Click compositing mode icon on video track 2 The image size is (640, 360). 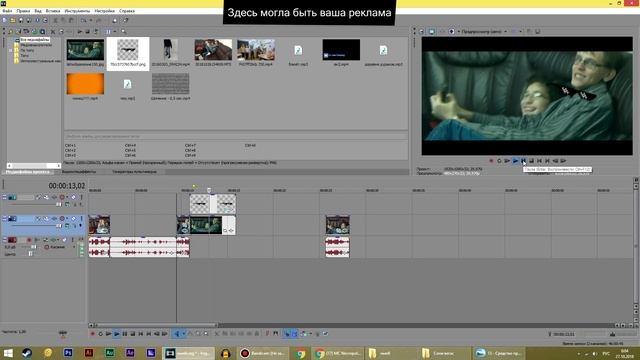click(x=67, y=226)
